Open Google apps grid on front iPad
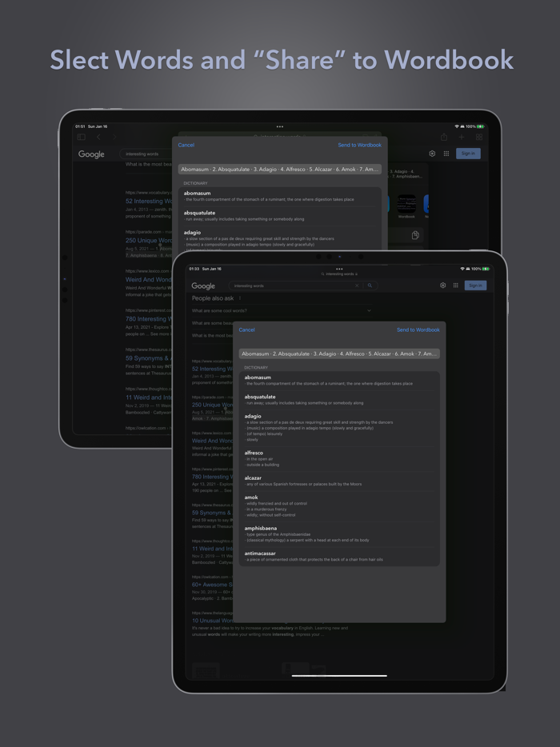 click(x=456, y=286)
